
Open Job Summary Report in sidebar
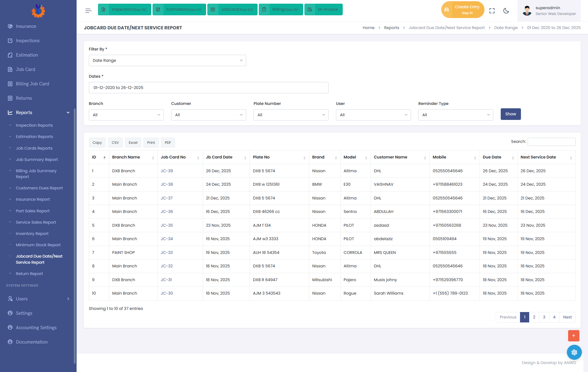pos(37,160)
